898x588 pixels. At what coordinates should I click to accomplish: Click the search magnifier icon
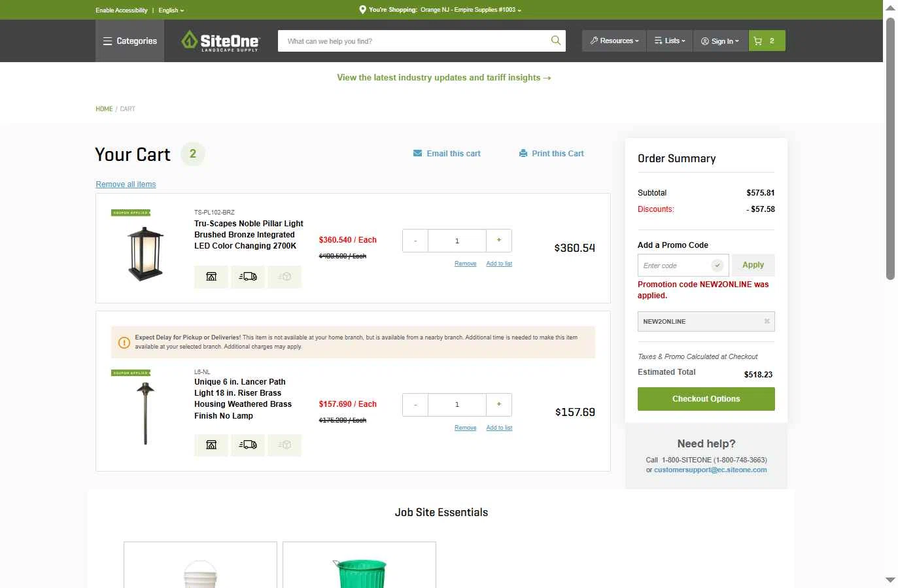[x=556, y=41]
